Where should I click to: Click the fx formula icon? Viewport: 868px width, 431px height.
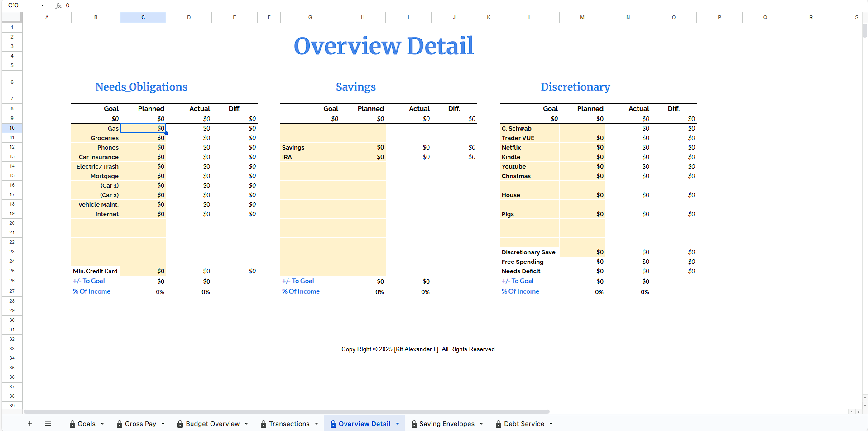[58, 5]
